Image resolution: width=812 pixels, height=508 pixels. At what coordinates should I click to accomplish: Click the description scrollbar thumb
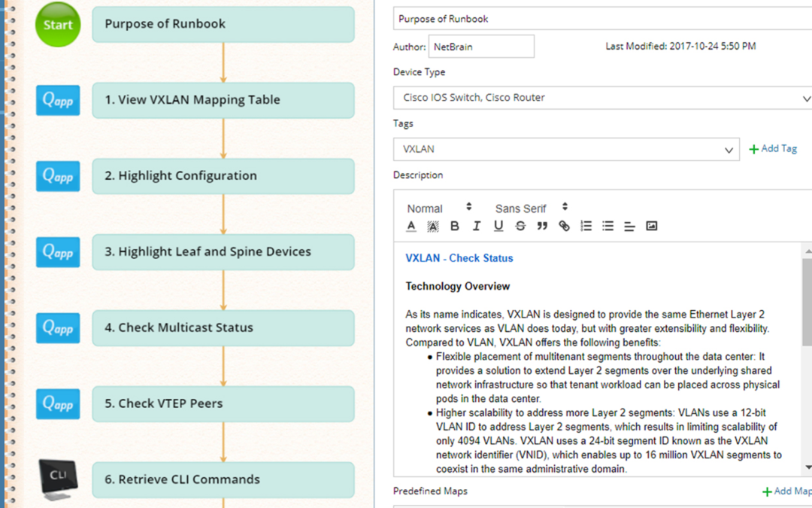807,302
